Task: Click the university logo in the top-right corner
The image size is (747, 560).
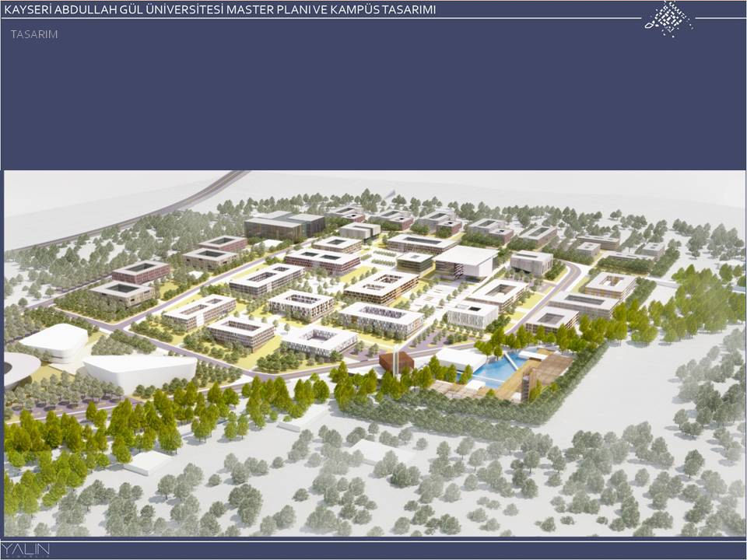Action: click(668, 18)
